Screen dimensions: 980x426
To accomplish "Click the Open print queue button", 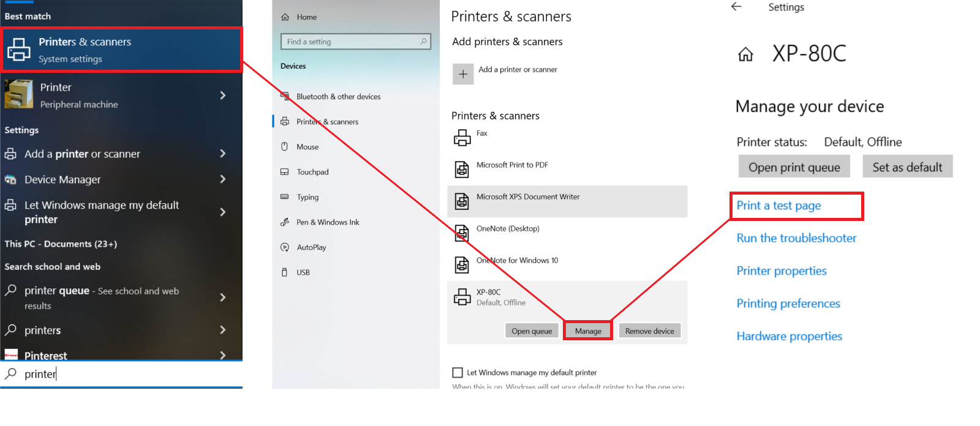I will click(794, 167).
